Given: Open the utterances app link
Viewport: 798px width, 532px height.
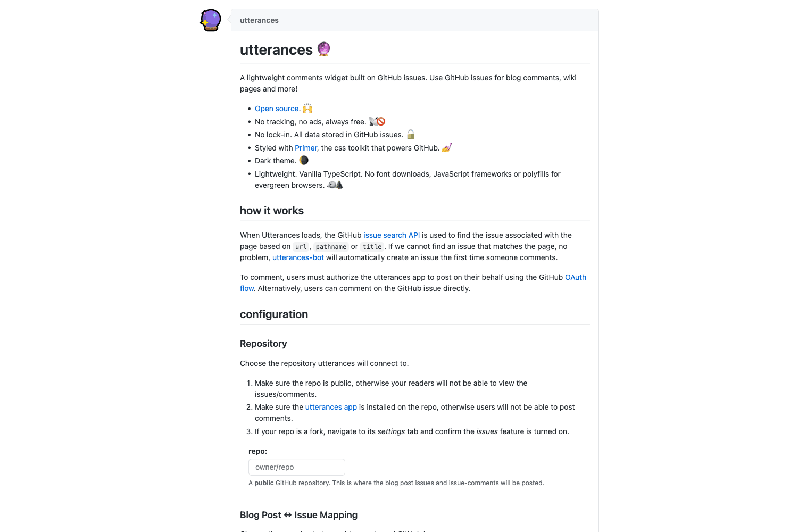Looking at the screenshot, I should 331,407.
